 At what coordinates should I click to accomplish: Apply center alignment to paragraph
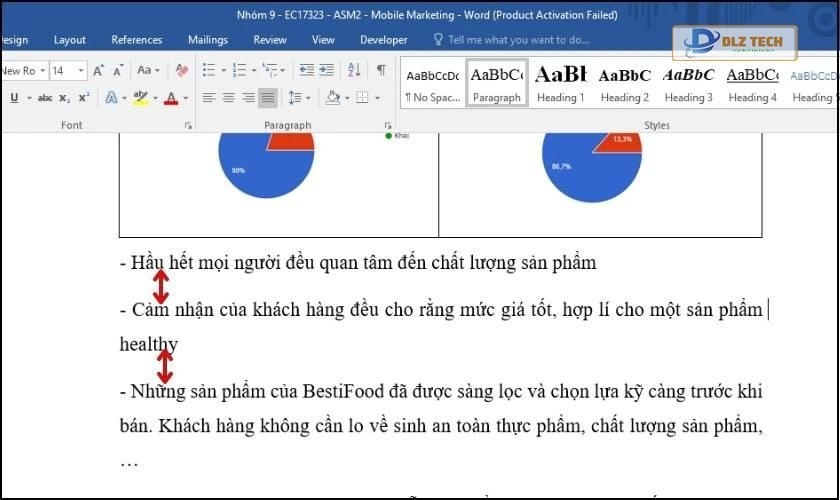click(x=228, y=98)
